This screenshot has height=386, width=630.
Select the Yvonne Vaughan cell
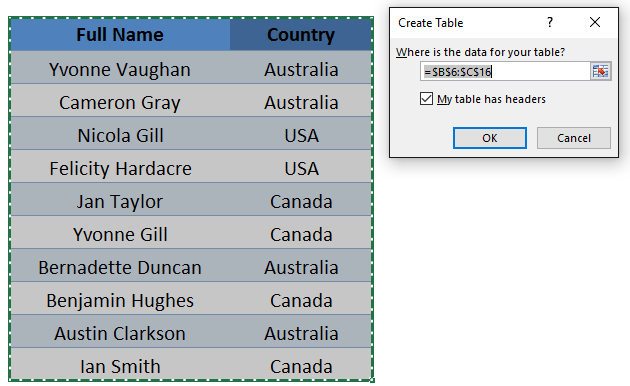120,67
